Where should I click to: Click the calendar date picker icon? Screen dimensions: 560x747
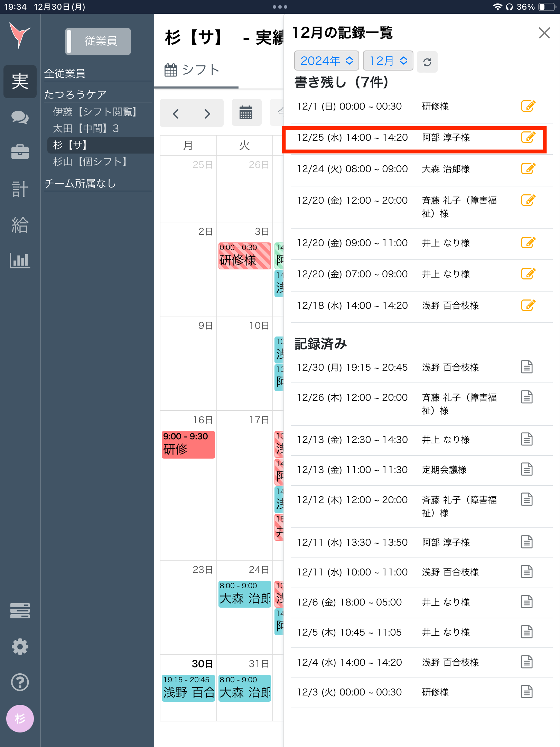point(246,113)
